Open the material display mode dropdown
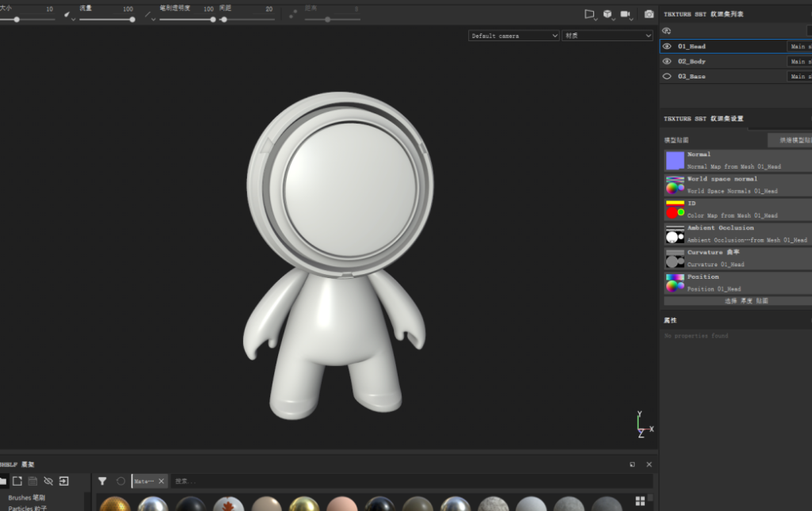Screen dimensions: 812x511 coord(607,36)
